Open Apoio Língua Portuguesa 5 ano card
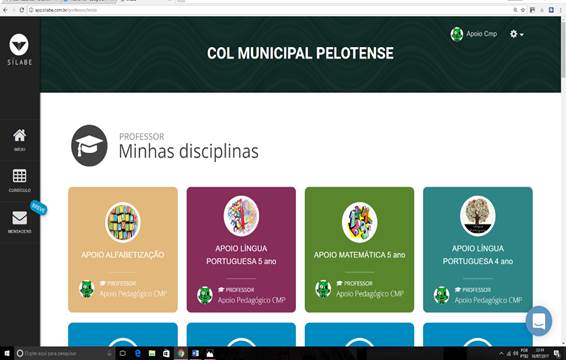Image resolution: width=566 pixels, height=360 pixels. [x=241, y=249]
